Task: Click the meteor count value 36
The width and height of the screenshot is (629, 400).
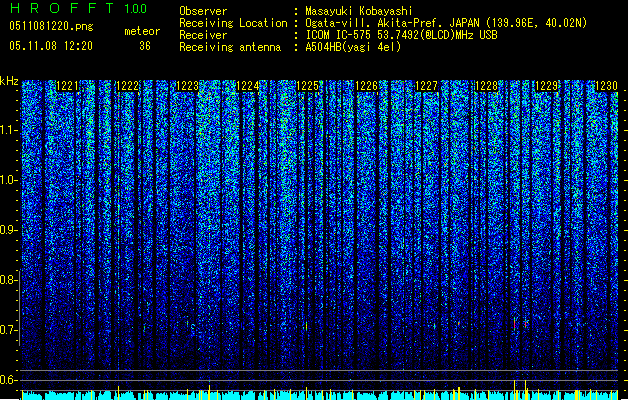Action: tap(145, 46)
